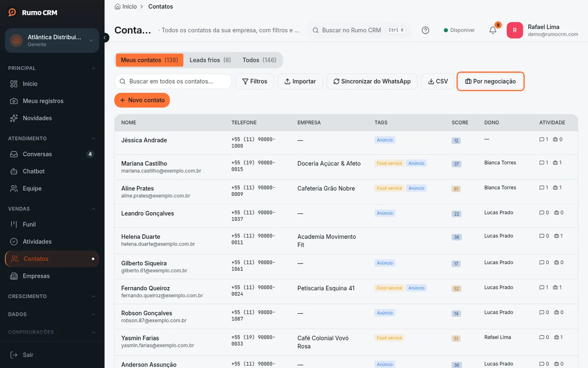Viewport: 588px width, 368px height.
Task: Open the Buscar no Rumo CRM search
Action: click(359, 30)
